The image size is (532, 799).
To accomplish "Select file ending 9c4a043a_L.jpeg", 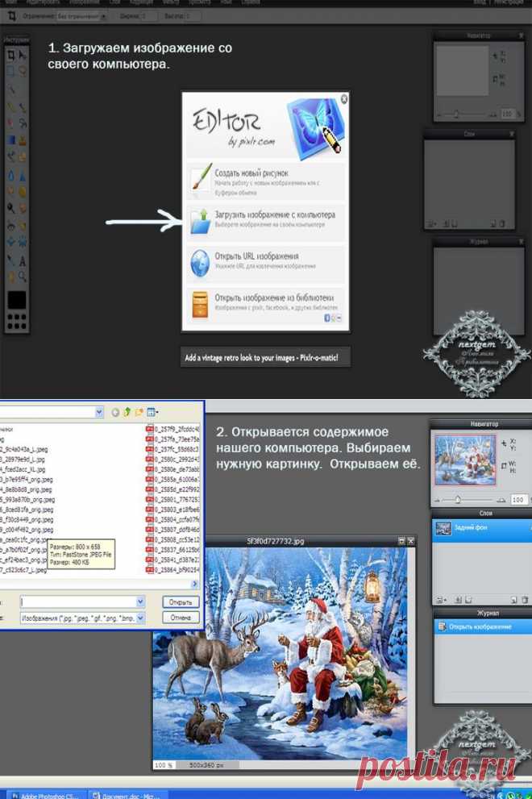I will tap(24, 449).
